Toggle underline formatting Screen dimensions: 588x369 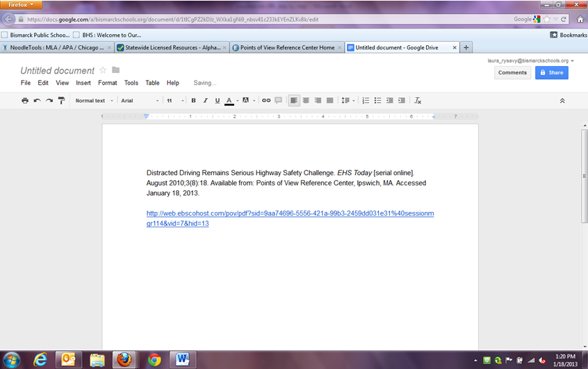coord(218,101)
